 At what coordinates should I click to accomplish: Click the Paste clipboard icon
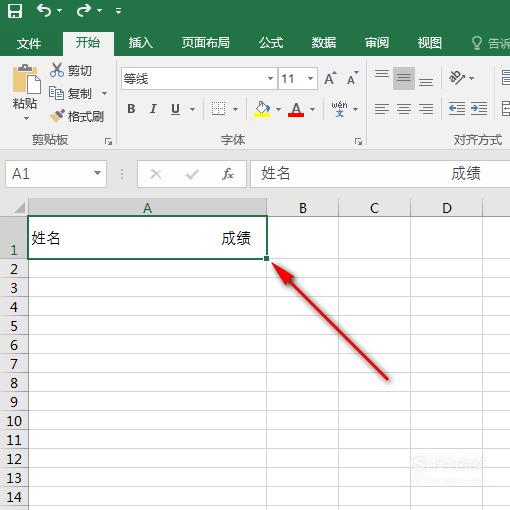[x=26, y=79]
